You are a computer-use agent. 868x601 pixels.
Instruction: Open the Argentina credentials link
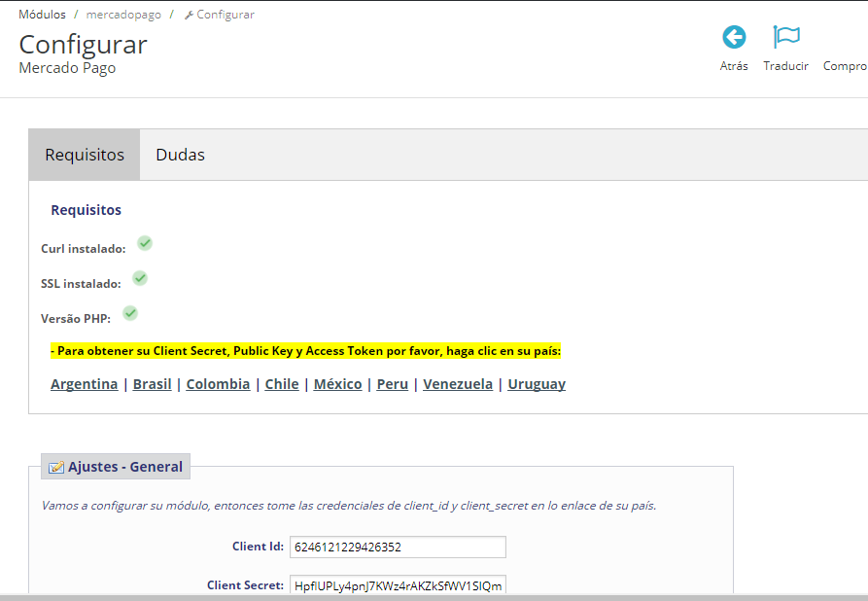(x=85, y=384)
